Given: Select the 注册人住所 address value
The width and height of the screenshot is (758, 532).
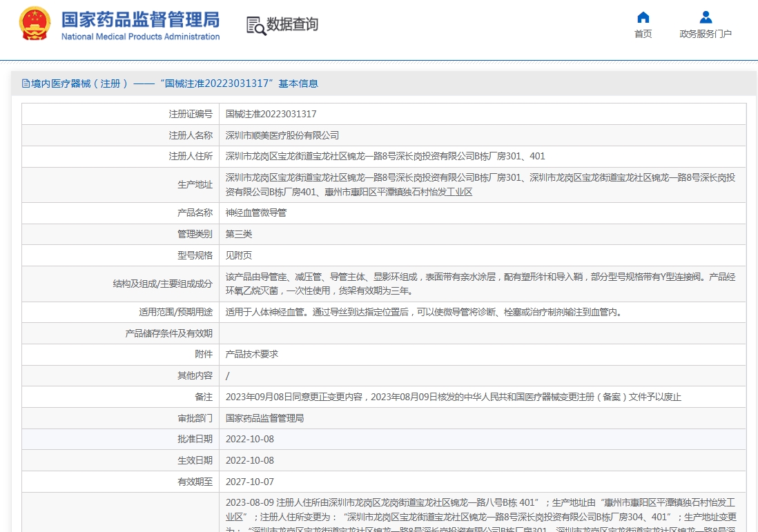Looking at the screenshot, I should (385, 156).
